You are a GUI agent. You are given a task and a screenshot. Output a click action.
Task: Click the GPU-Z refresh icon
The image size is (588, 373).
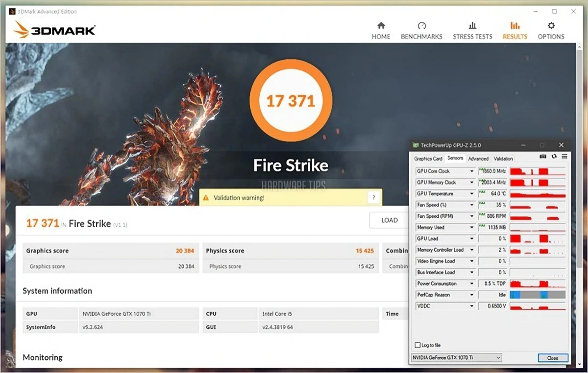point(554,157)
